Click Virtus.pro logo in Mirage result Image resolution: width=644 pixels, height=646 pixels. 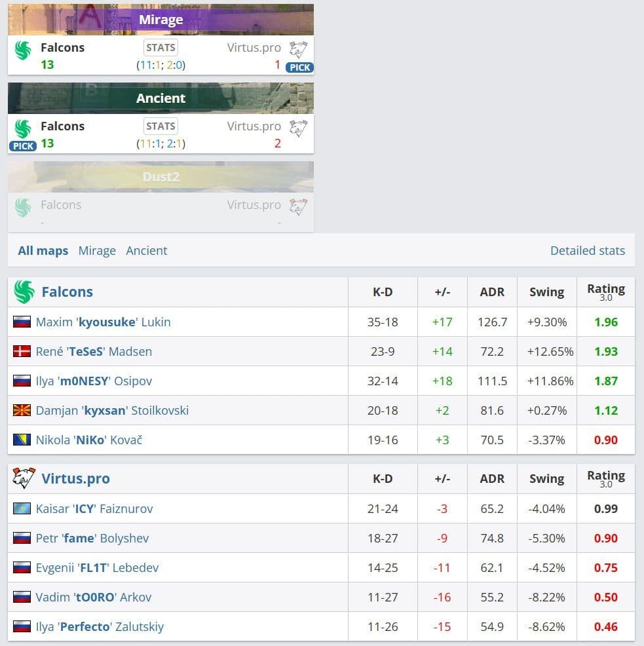(298, 50)
